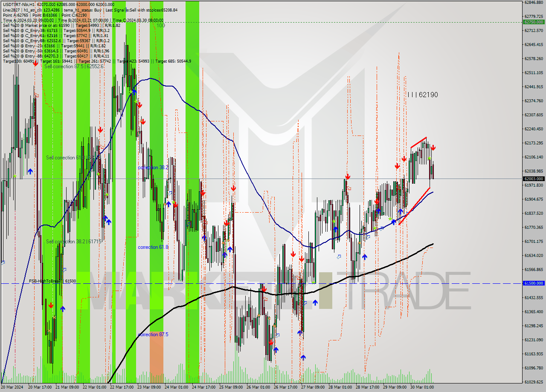Click the '30 Mar 01:00' time label

point(422,387)
